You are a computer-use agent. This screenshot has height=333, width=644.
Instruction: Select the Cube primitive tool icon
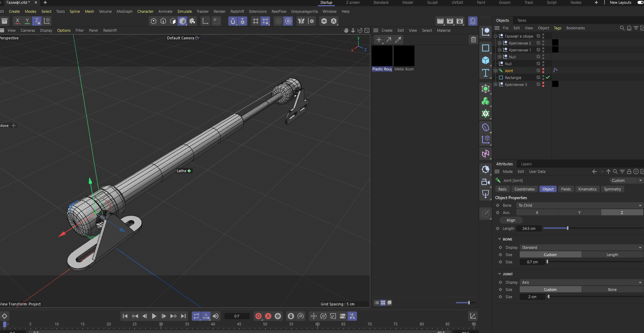(x=486, y=60)
